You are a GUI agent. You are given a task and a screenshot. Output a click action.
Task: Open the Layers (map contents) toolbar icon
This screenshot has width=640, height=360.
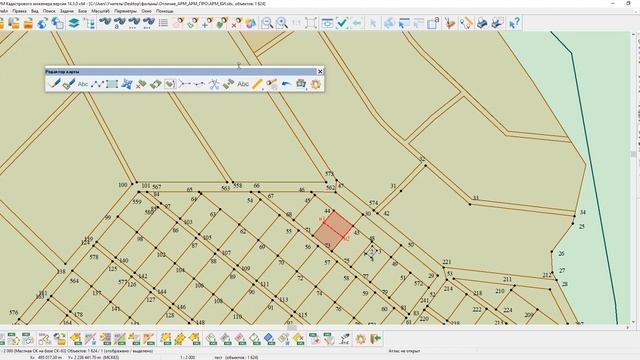73,23
